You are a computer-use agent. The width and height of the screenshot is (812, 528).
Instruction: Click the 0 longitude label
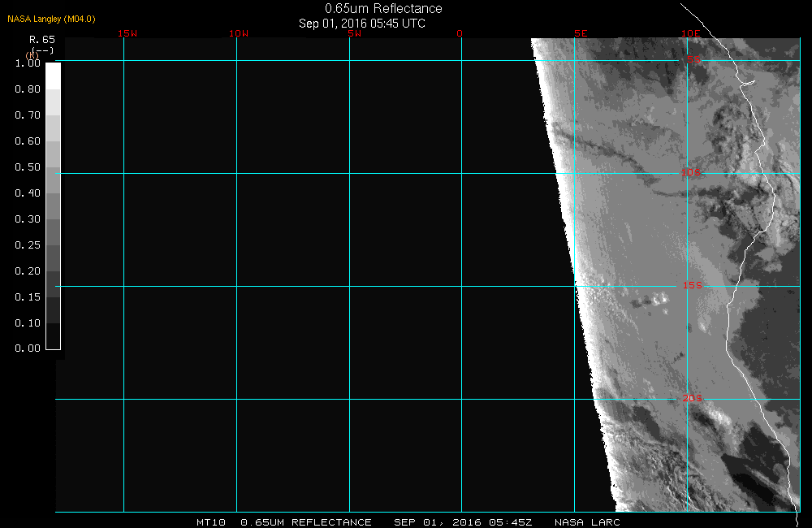(460, 33)
